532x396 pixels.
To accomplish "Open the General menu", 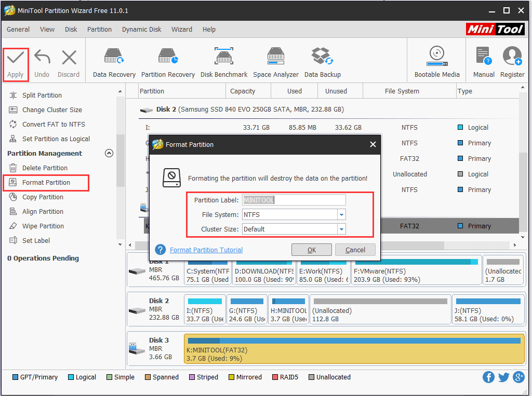I will [18, 30].
